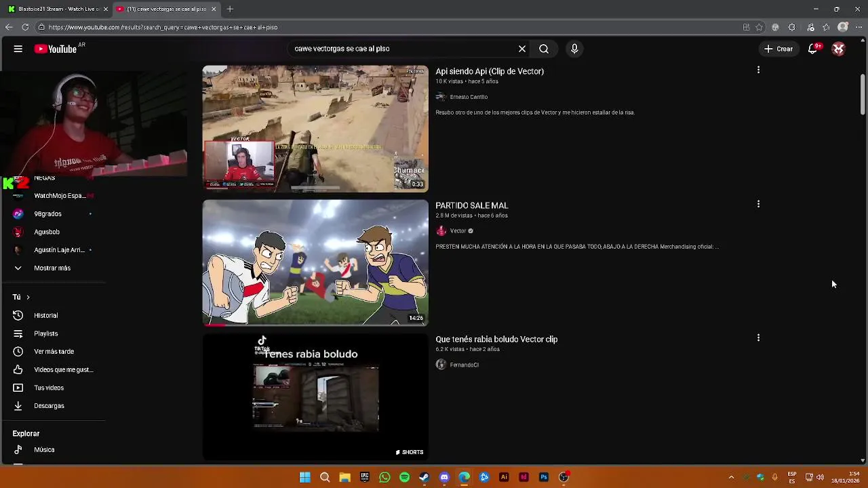Screen dimensions: 868x488
Task: Add page to browser favorites star
Action: pos(759,27)
